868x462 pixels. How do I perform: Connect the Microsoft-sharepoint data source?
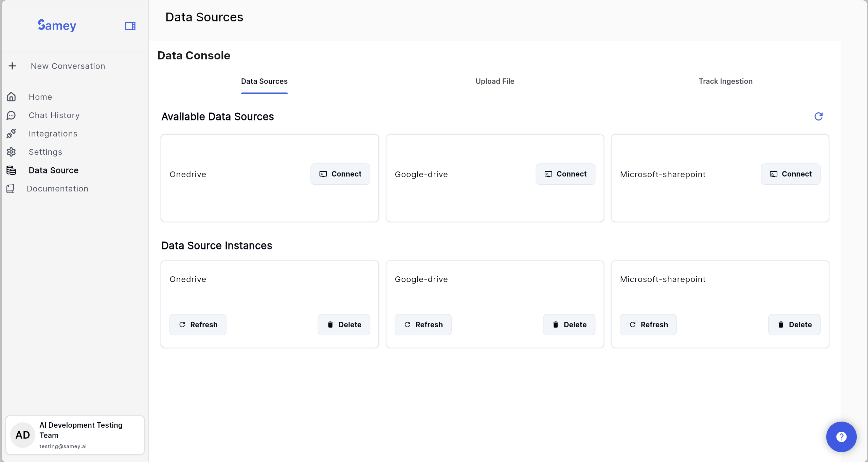[x=790, y=174]
